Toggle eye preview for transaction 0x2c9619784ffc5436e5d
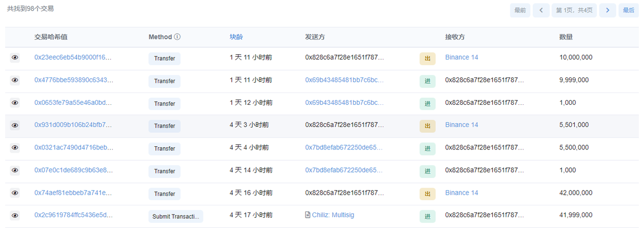The image size is (644, 228). (x=15, y=216)
